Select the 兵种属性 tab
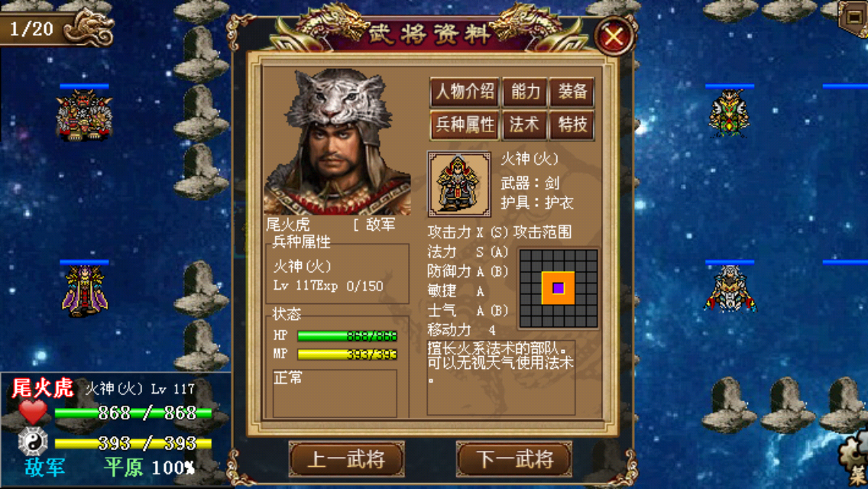 (465, 125)
